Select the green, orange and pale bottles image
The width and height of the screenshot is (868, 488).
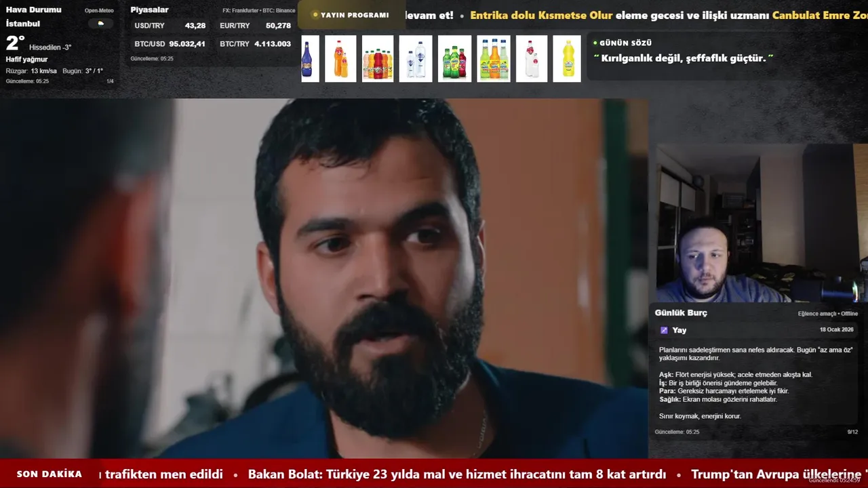point(494,59)
